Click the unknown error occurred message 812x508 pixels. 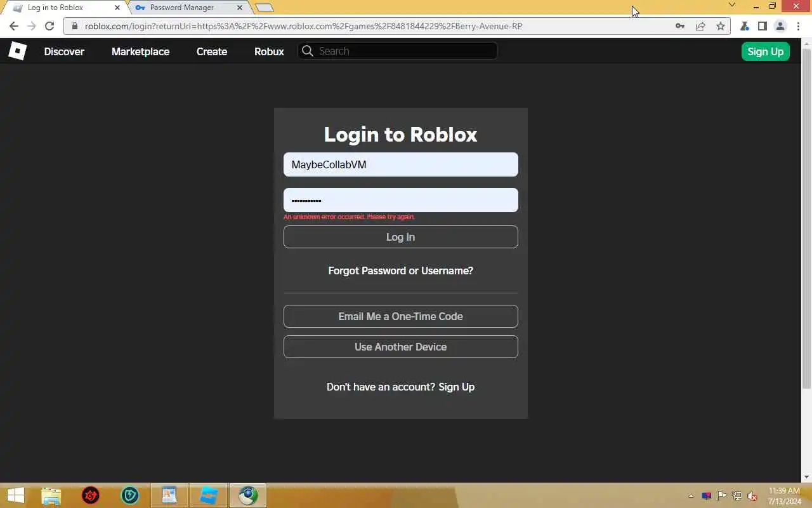(349, 217)
